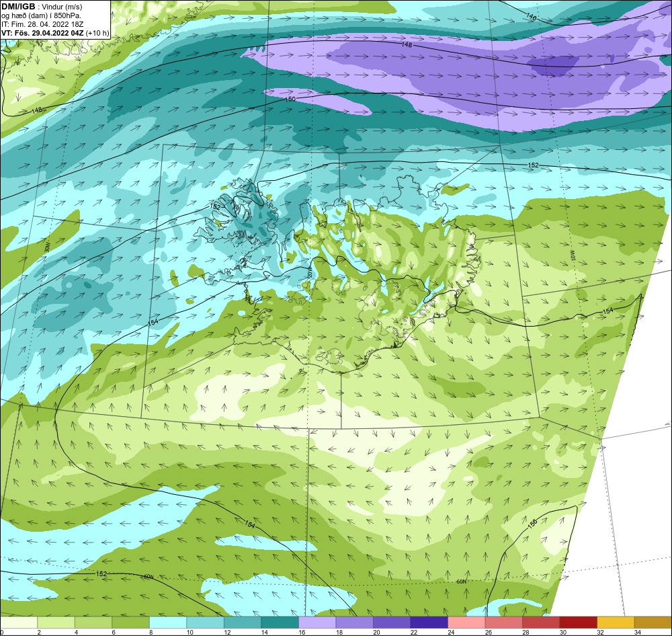Click the '156' contour label

click(x=532, y=523)
